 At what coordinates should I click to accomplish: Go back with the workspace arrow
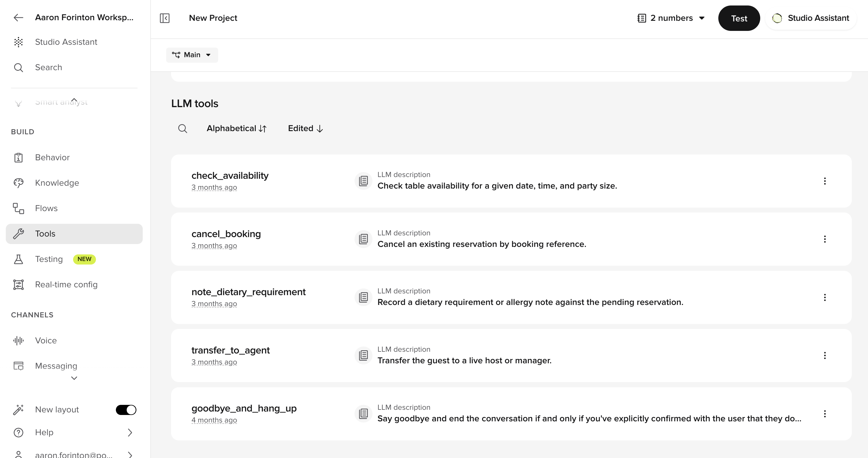18,18
